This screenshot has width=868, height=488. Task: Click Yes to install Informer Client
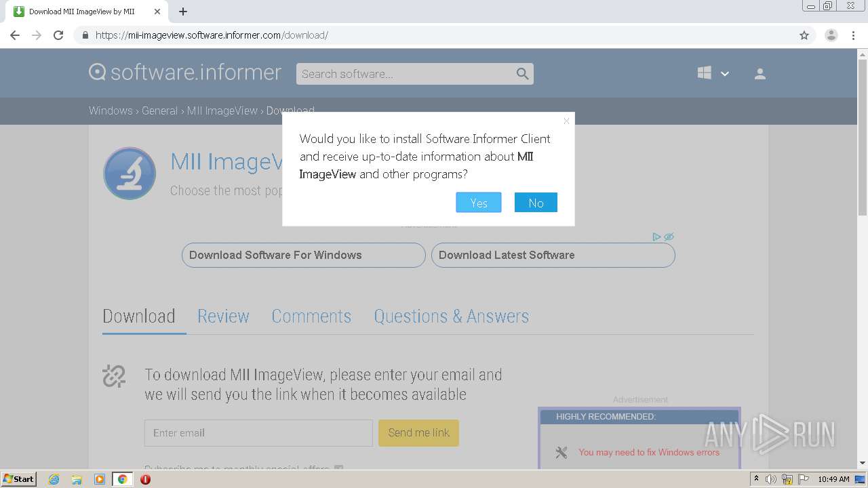tap(479, 203)
